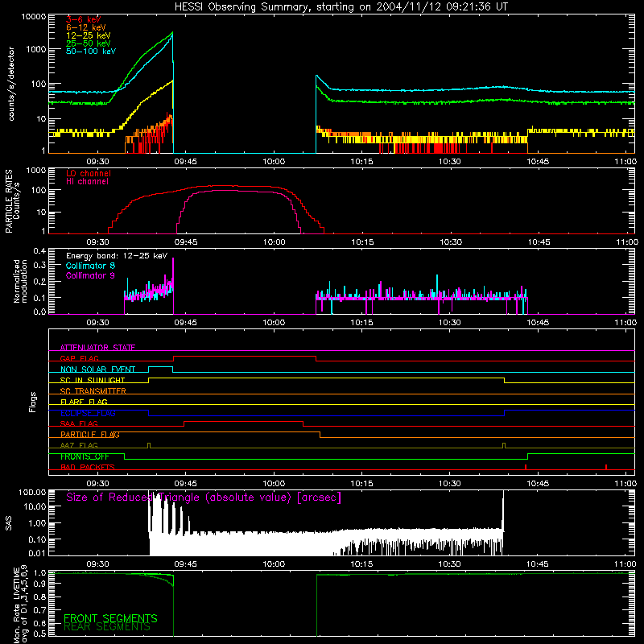Viewport: 644px width, 644px height.
Task: Click the first AAZ FLAG pulse
Action: click(149, 446)
